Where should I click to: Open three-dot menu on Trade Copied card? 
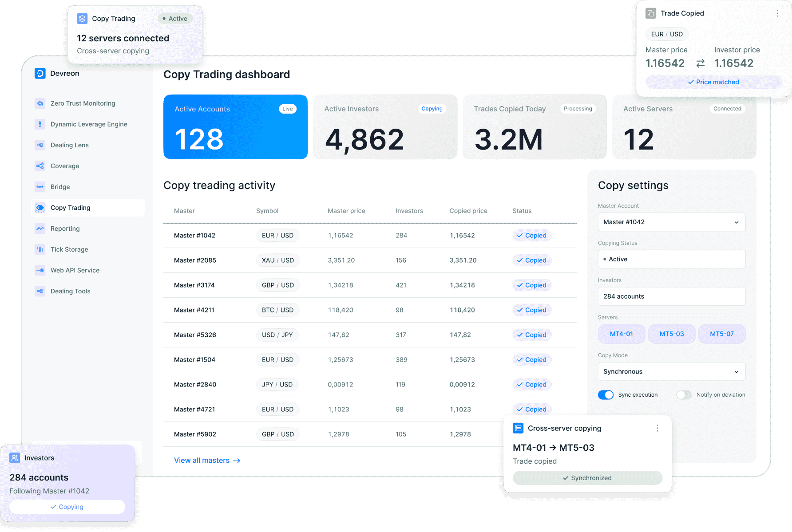(777, 13)
